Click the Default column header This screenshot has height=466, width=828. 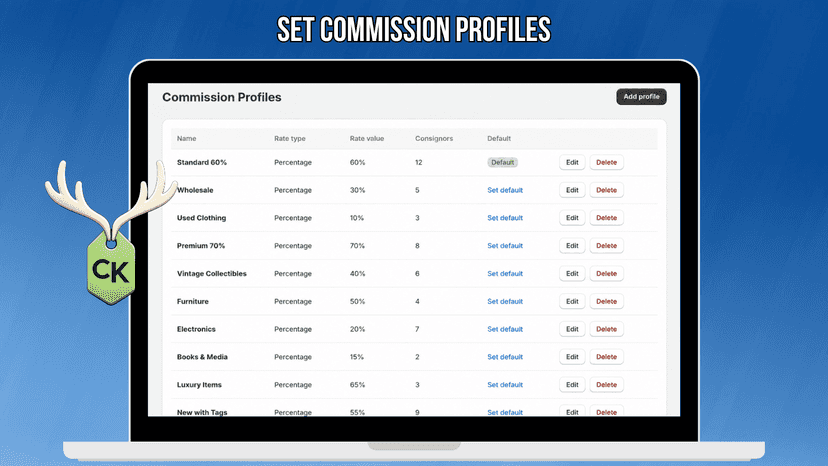[x=499, y=138]
